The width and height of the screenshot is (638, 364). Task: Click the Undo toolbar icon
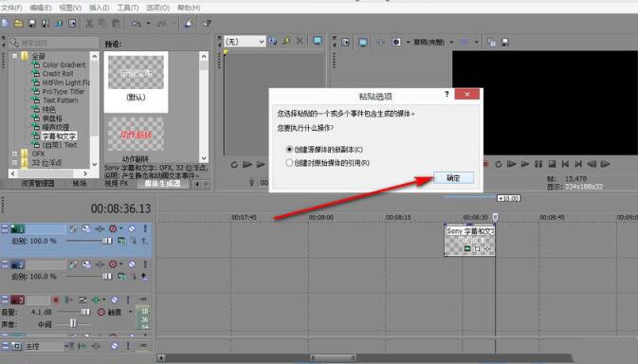point(136,24)
